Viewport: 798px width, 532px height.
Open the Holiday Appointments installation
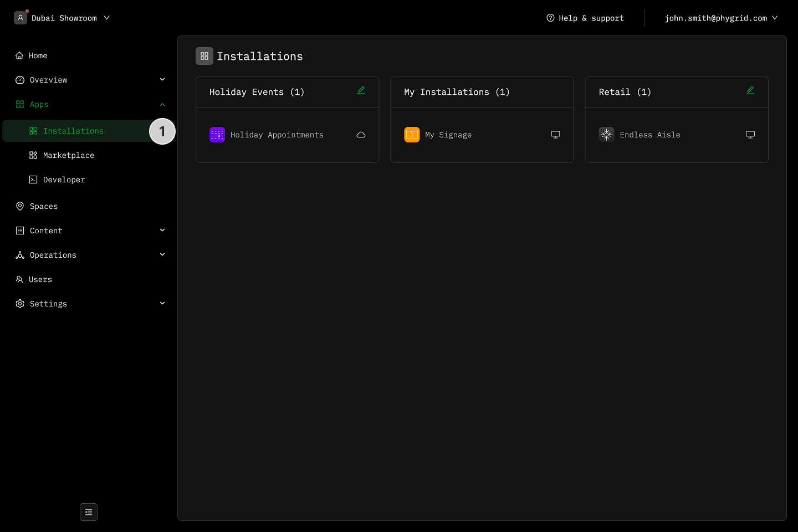tap(277, 135)
